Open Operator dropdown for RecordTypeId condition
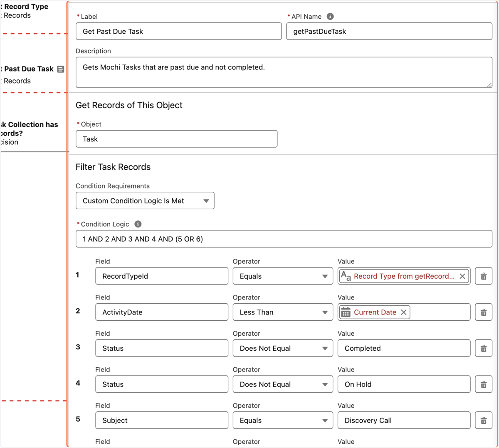Image resolution: width=499 pixels, height=448 pixels. click(283, 276)
